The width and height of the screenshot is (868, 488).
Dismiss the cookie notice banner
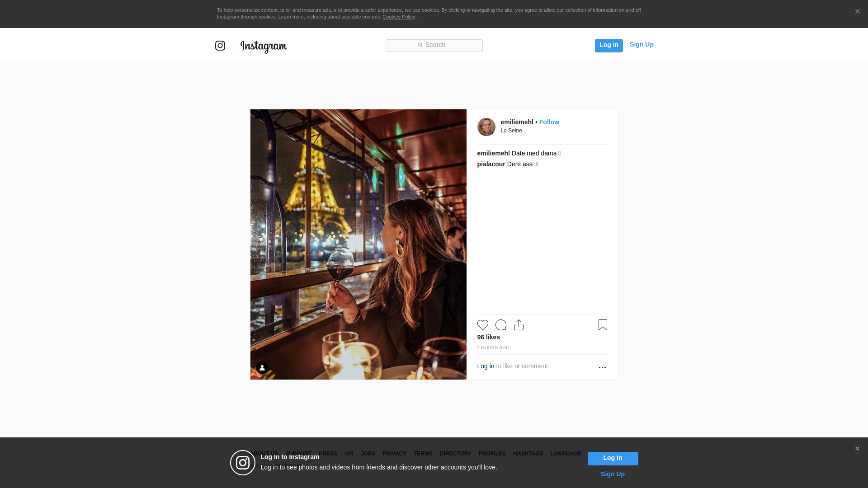(x=857, y=12)
